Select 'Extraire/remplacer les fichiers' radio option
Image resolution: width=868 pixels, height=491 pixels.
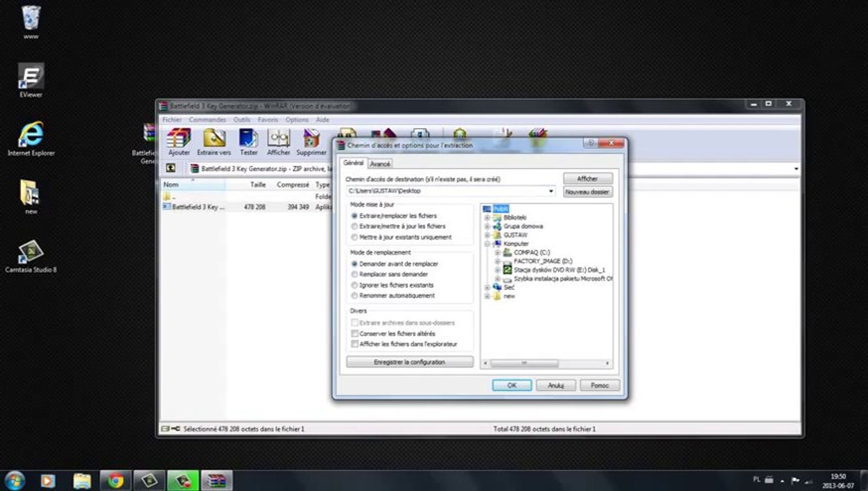click(354, 215)
